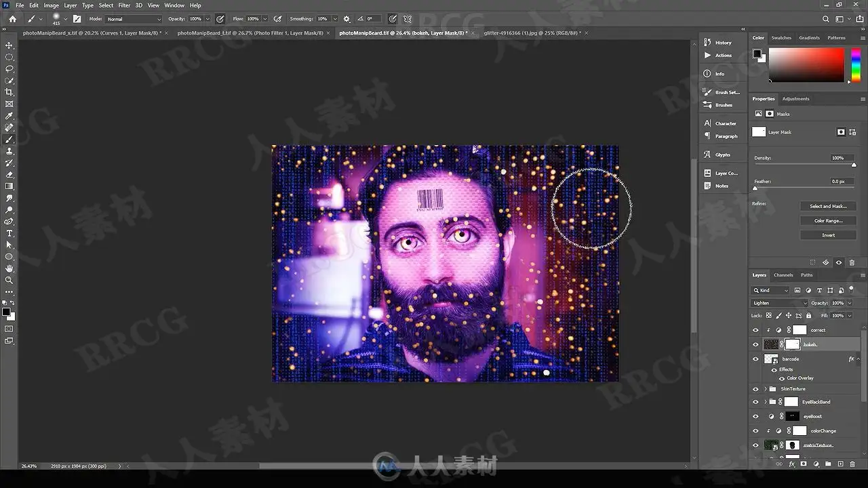
Task: Create new group folder icon
Action: point(828,464)
